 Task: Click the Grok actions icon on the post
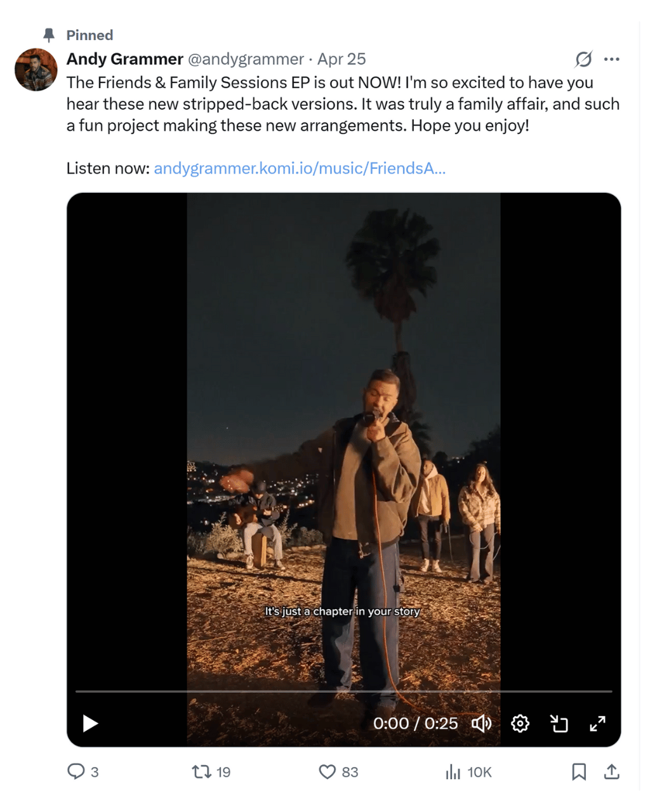(x=583, y=58)
